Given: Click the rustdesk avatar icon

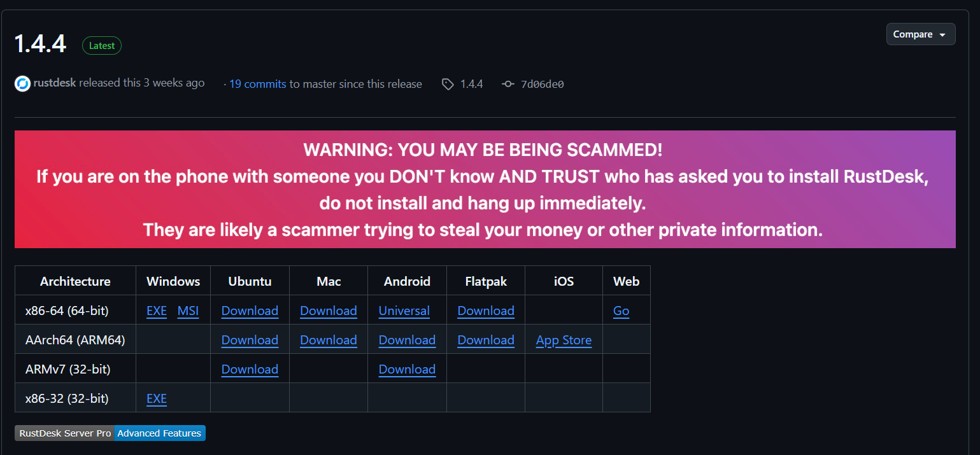Looking at the screenshot, I should click(22, 83).
